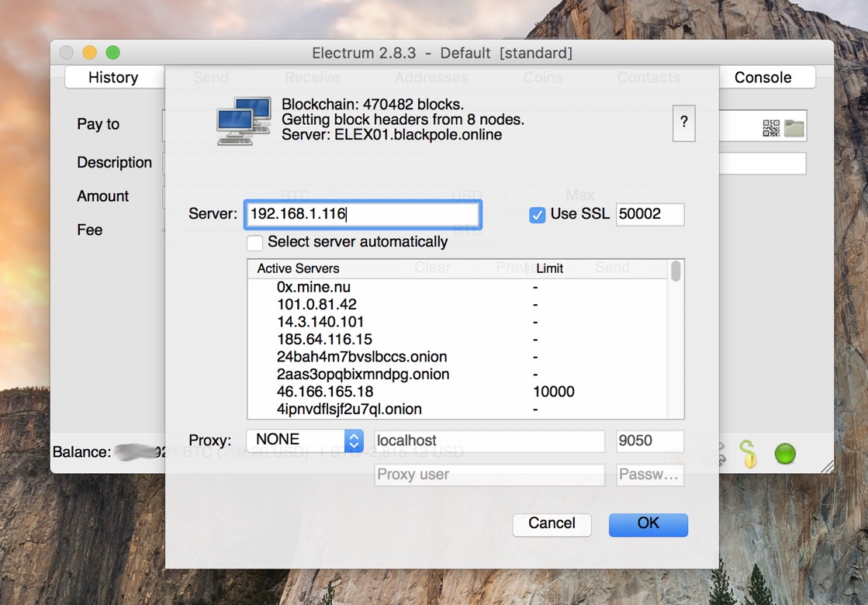Image resolution: width=868 pixels, height=605 pixels.
Task: Open the dimmed Send tab
Action: pos(210,78)
